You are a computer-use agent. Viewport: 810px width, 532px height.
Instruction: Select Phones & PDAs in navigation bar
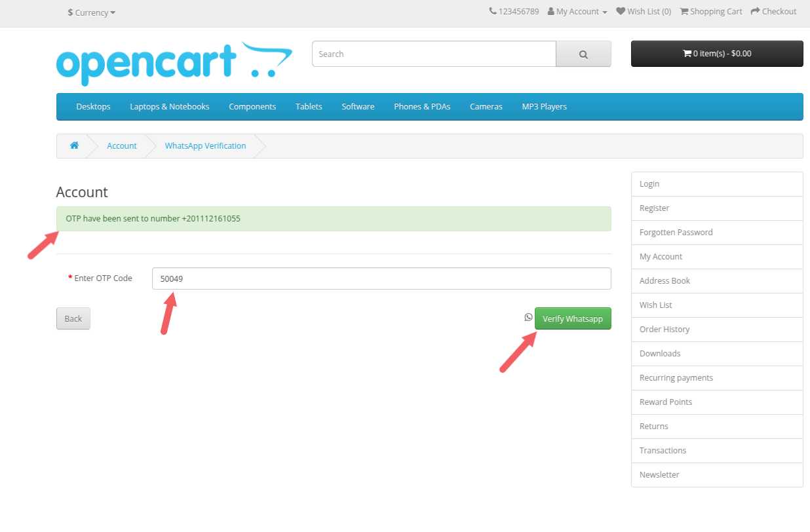(x=422, y=106)
